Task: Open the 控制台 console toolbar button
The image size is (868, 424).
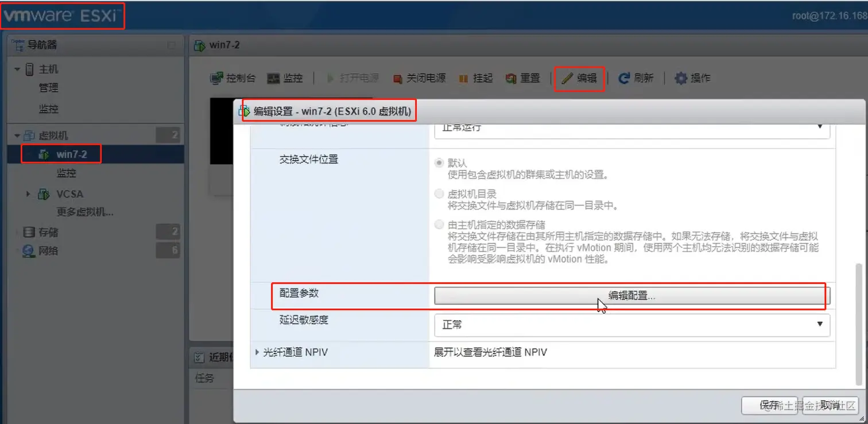Action: [232, 78]
